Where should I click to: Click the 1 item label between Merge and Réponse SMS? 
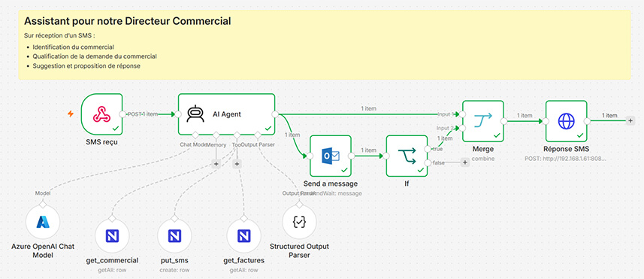click(x=525, y=116)
